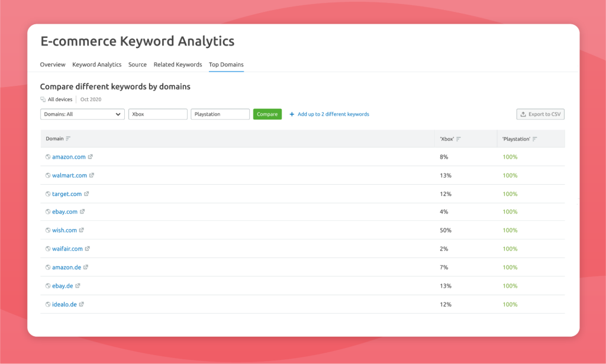Click the Xbox keyword input field
This screenshot has width=606, height=364.
tap(157, 114)
